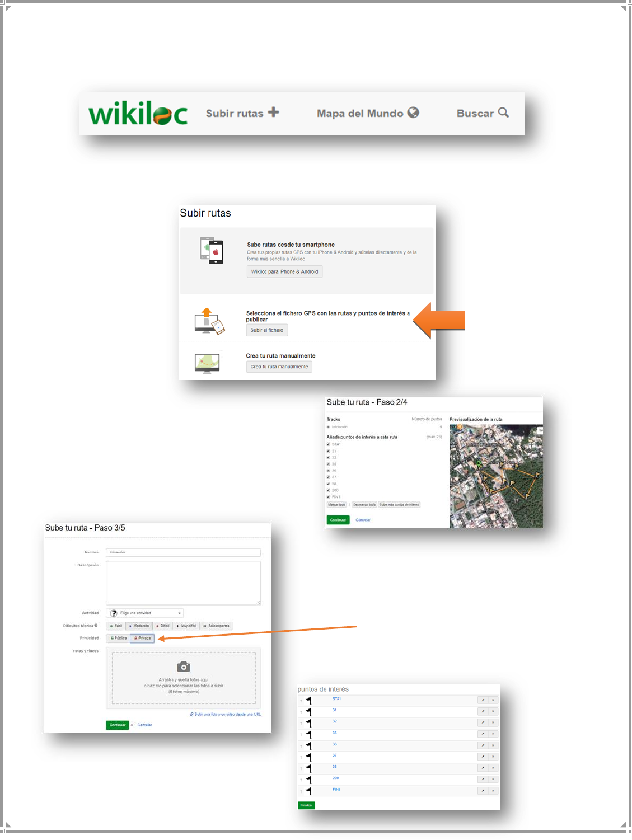This screenshot has height=840, width=632.
Task: Click the smartphone upload icon
Action: (x=212, y=250)
